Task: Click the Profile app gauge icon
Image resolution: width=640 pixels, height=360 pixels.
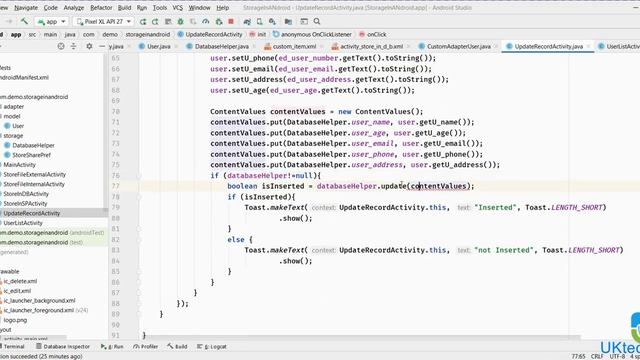Action: (206, 22)
